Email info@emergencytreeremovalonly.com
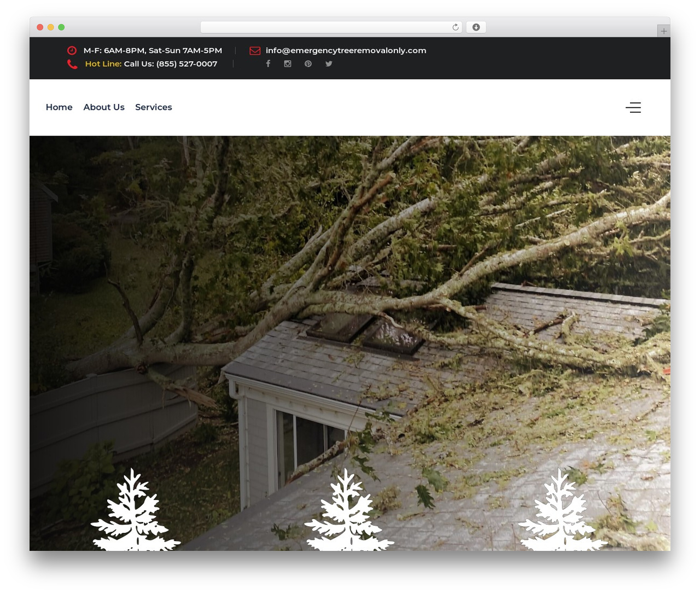The height and width of the screenshot is (593, 700). [x=346, y=50]
